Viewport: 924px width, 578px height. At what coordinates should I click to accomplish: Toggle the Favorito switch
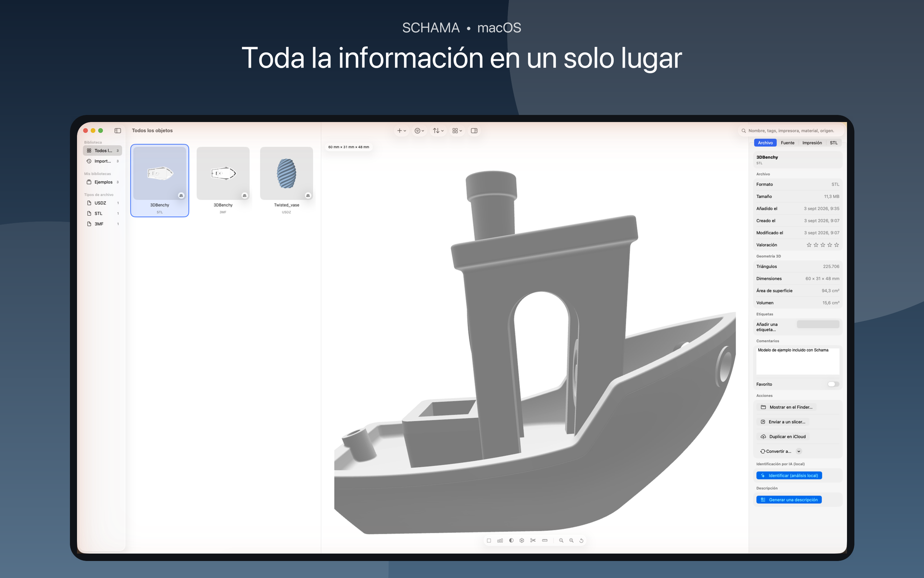coord(833,384)
